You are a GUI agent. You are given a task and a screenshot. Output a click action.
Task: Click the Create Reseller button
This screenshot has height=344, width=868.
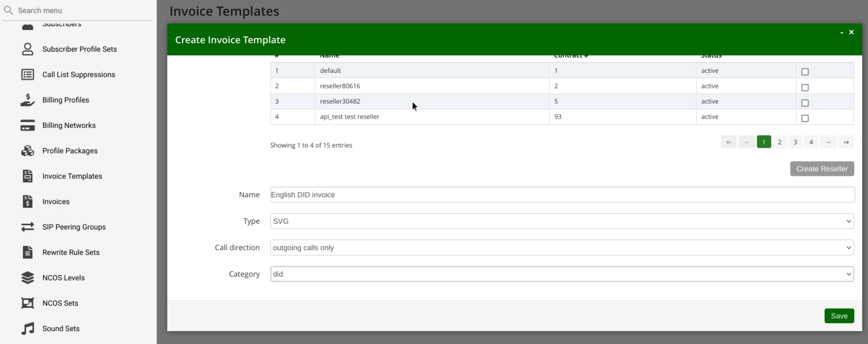pos(821,169)
